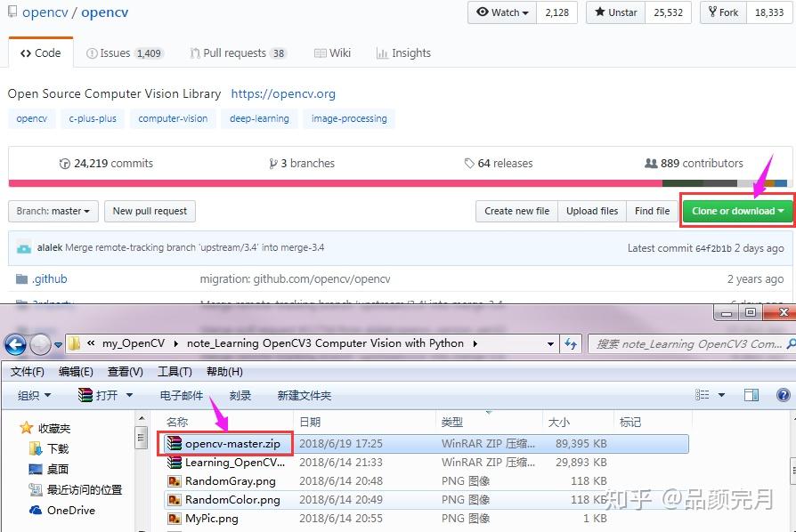796x532 pixels.
Task: Click the Create new file button
Action: [x=516, y=211]
